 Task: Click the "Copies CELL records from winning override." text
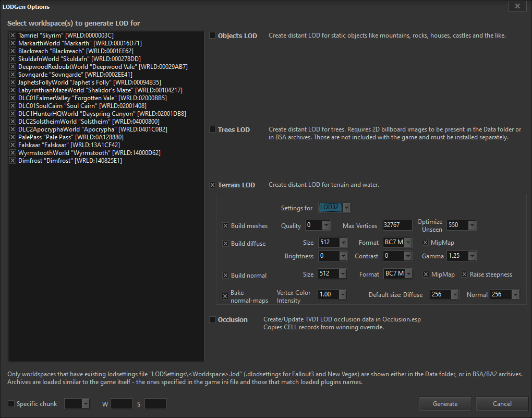(x=324, y=327)
